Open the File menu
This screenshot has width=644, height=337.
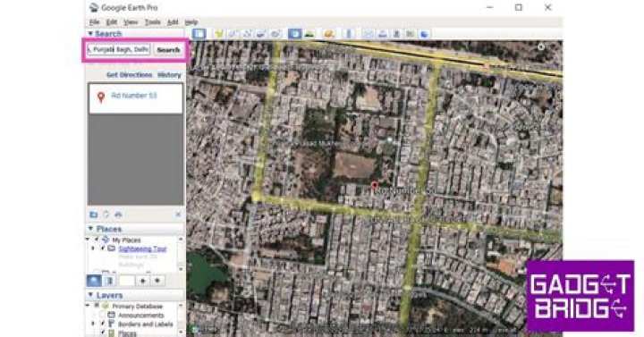tap(95, 22)
